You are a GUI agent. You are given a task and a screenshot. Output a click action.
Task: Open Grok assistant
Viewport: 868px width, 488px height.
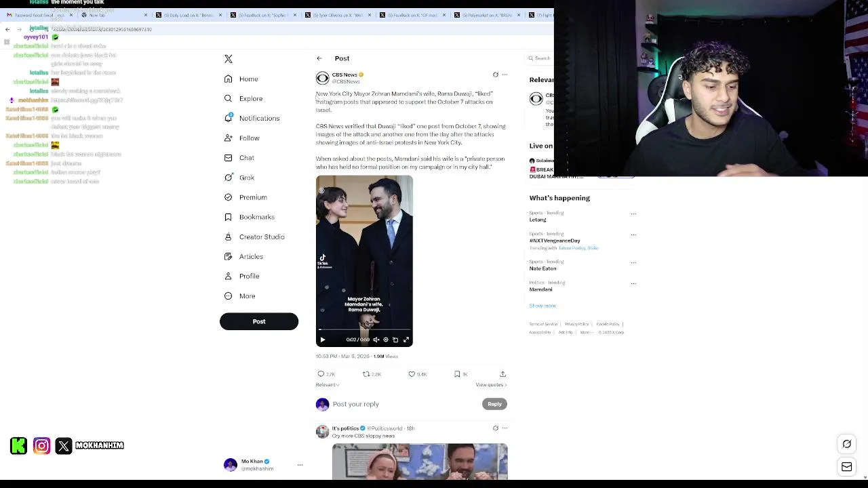pyautogui.click(x=239, y=178)
